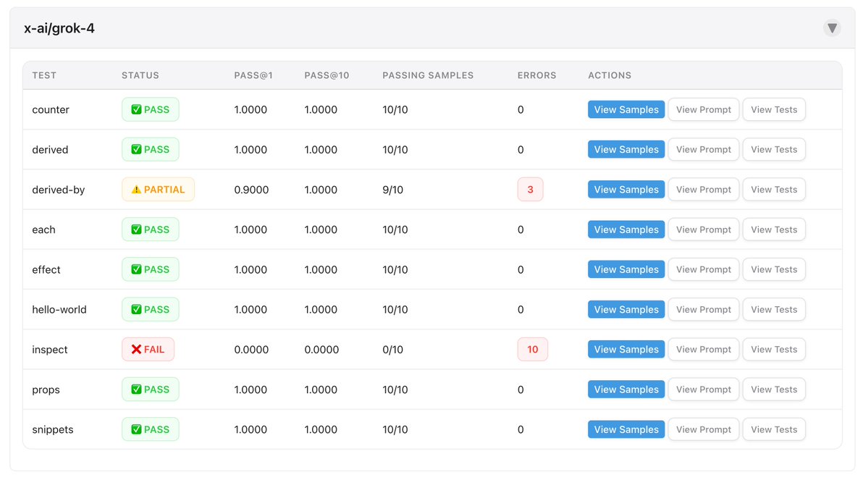
Task: View Tests for the derived row
Action: click(774, 149)
